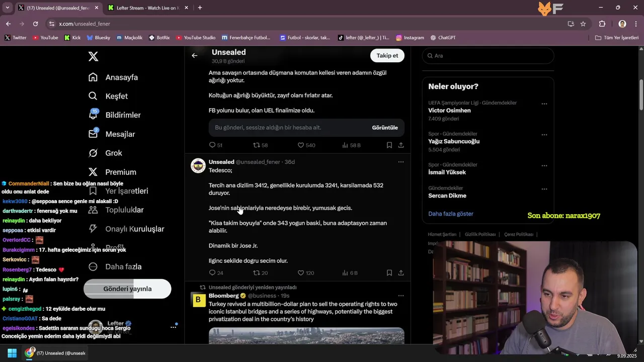Reload the page in Chrome

35,24
